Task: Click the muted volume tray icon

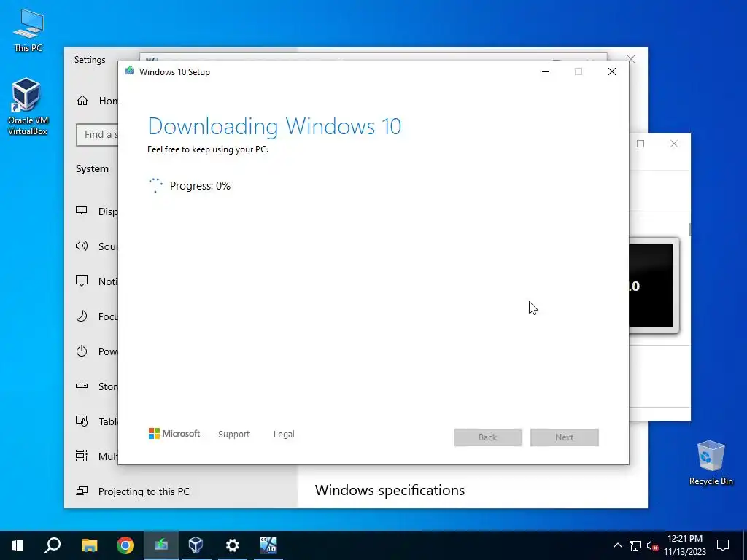Action: (x=652, y=545)
